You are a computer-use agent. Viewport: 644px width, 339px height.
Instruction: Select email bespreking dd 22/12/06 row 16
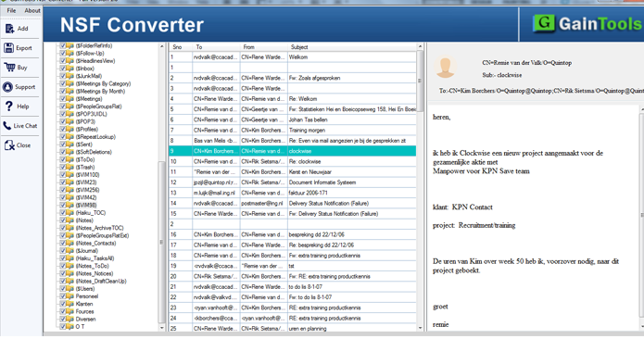(x=293, y=234)
